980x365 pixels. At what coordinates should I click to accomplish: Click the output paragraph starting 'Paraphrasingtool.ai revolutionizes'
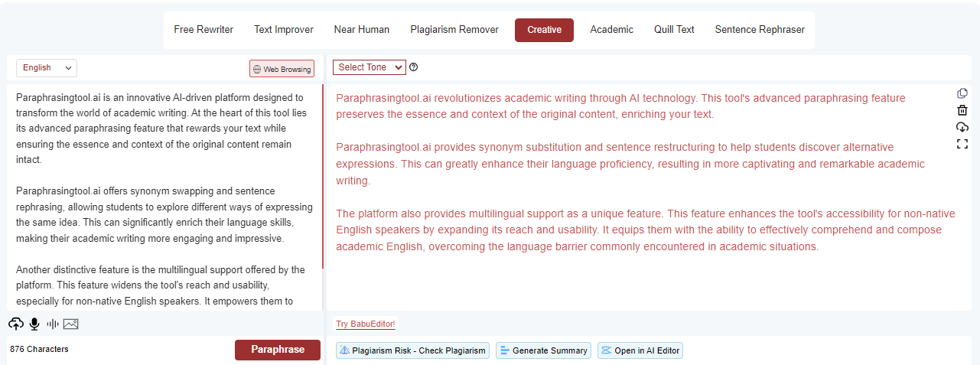click(x=620, y=106)
